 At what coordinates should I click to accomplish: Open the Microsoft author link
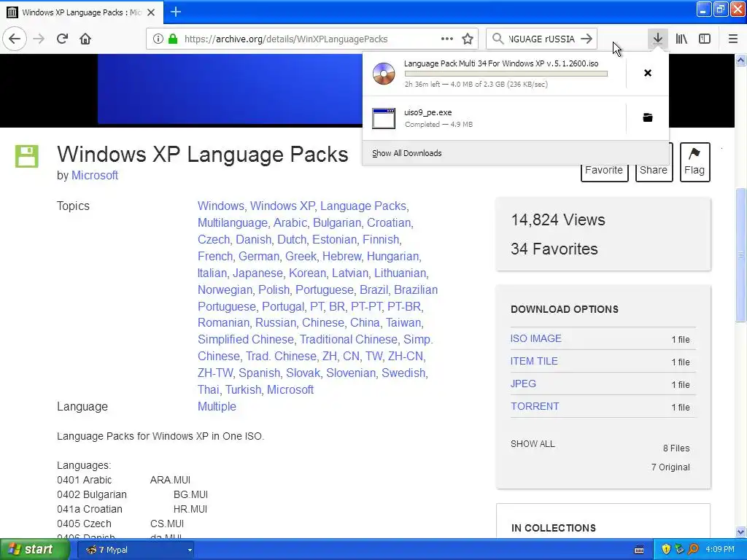[x=94, y=175]
